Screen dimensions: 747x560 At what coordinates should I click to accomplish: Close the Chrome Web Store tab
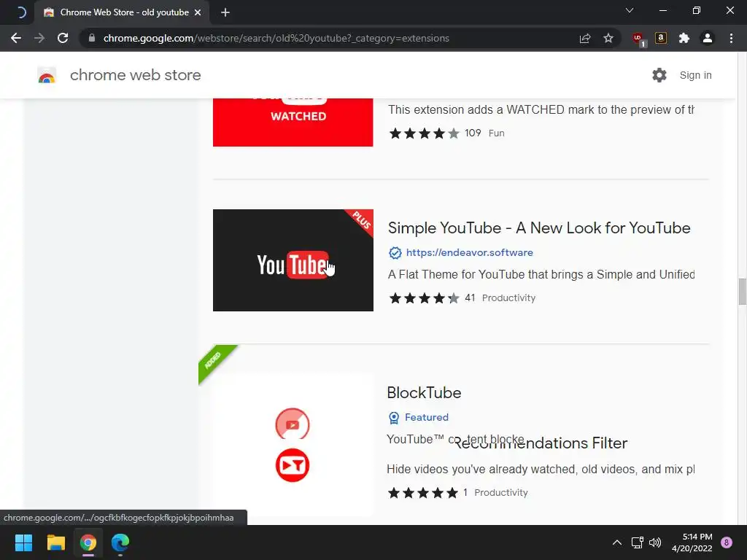[x=198, y=12]
